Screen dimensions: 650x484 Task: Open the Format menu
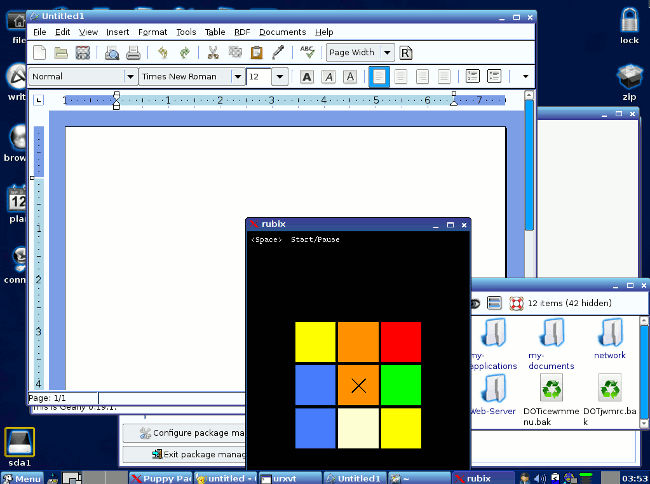click(152, 32)
